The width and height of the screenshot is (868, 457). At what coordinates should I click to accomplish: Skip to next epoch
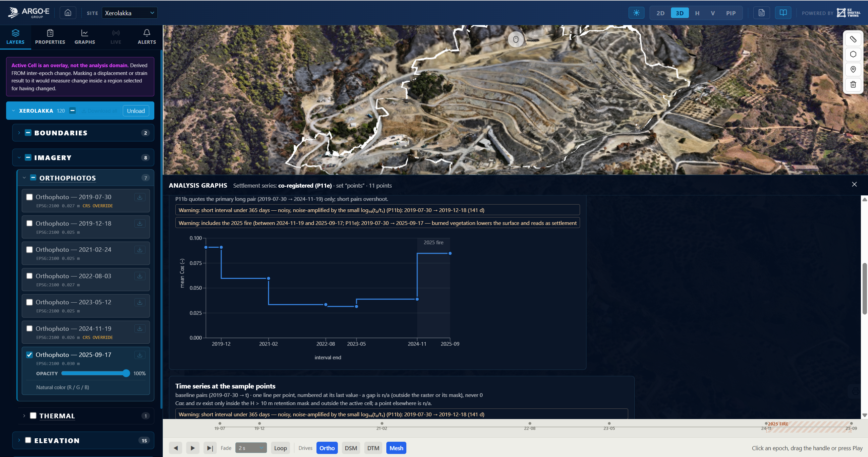click(210, 448)
